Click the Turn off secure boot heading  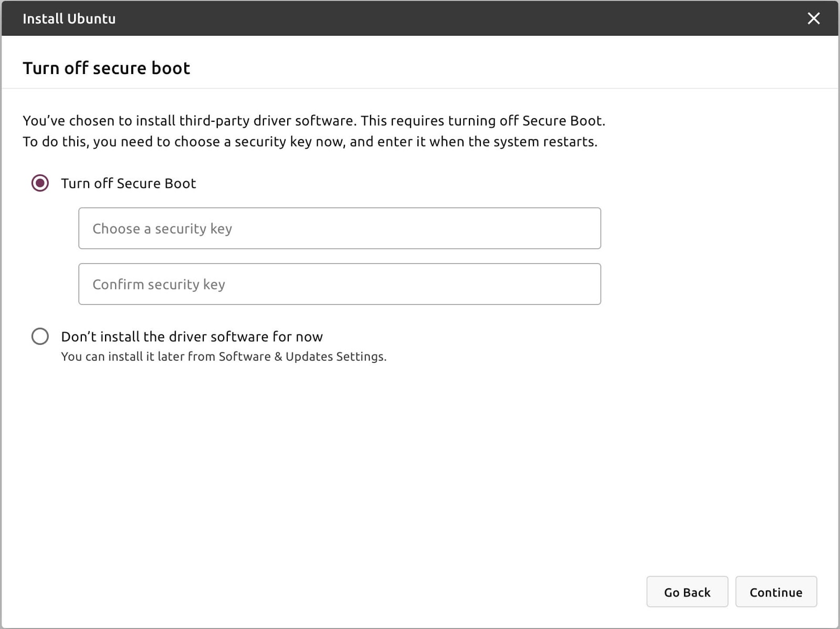click(106, 68)
